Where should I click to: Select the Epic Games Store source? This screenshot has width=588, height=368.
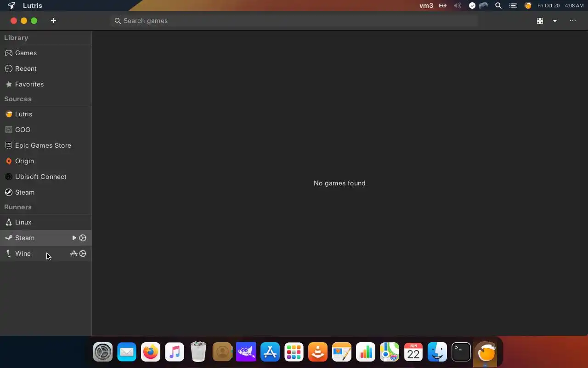46,145
